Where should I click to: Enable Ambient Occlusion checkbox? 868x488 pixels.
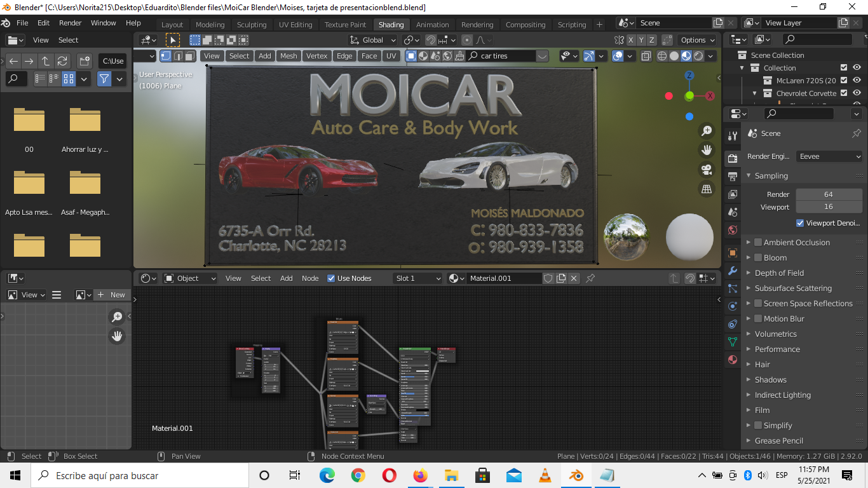pos(758,243)
